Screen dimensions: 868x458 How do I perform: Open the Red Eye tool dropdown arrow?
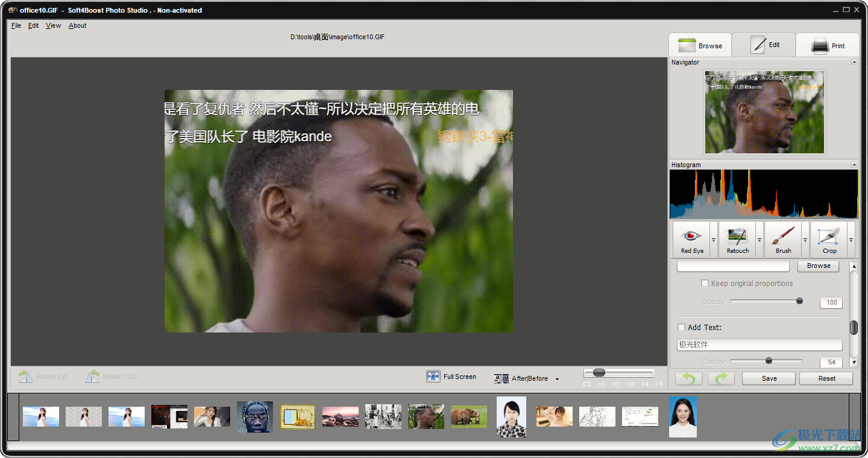(712, 240)
